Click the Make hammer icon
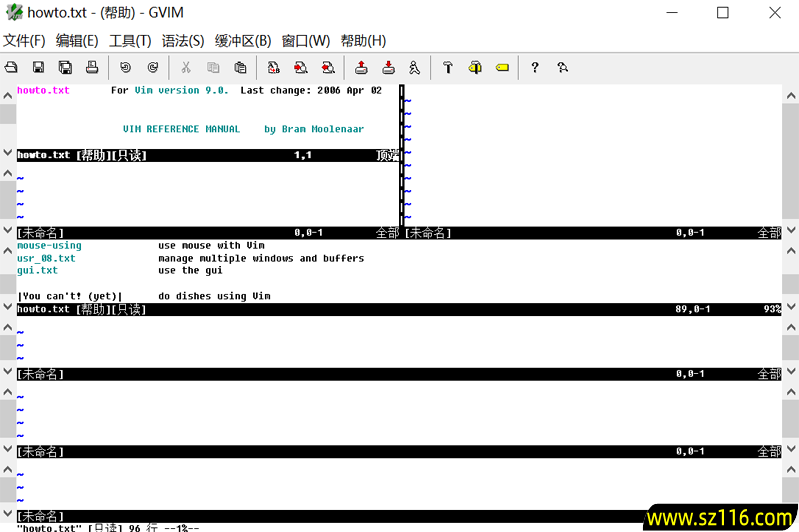Viewport: 799px width, 532px height. [448, 67]
